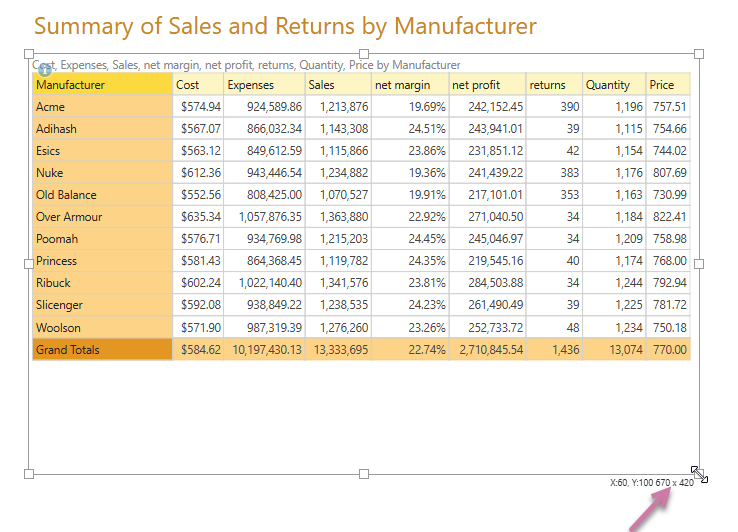
Task: Click the bottom-center resize handle of table visual
Action: 364,474
